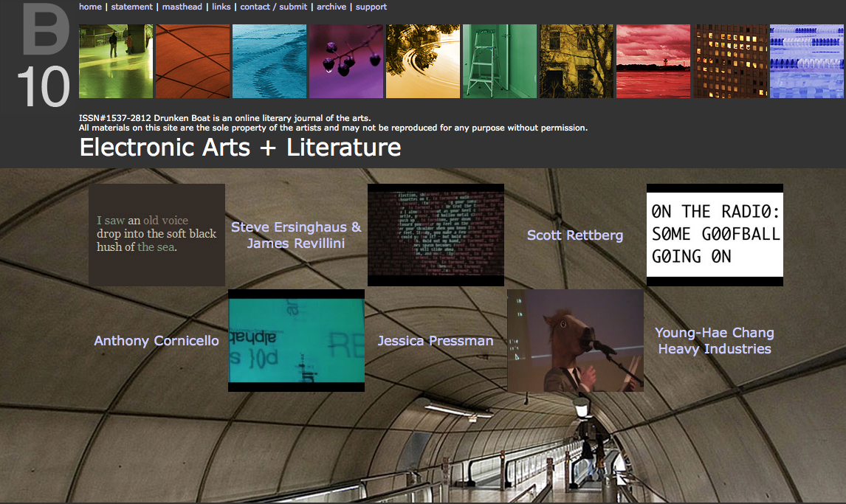
Task: Open the teal mirrored-letters image
Action: click(296, 341)
